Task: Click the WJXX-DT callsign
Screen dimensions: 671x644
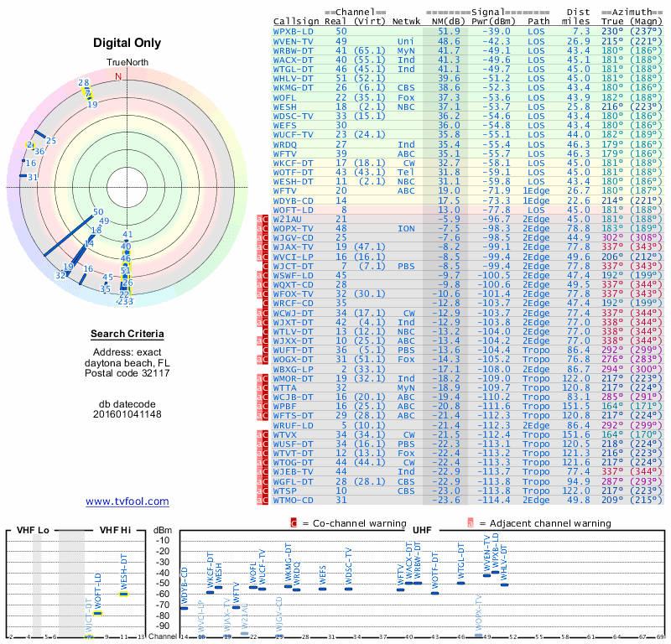Action: 293,341
